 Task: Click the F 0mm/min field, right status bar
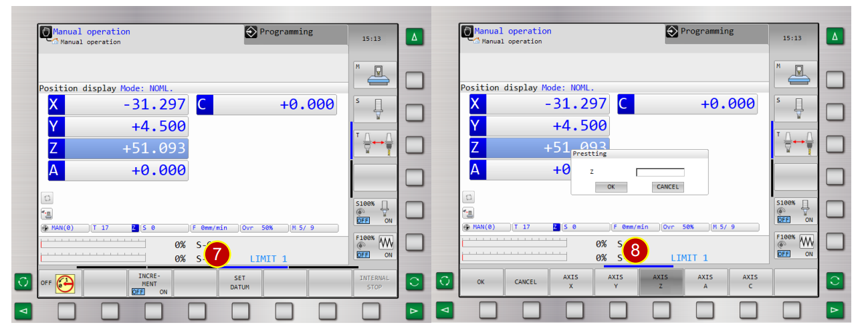[x=635, y=227]
